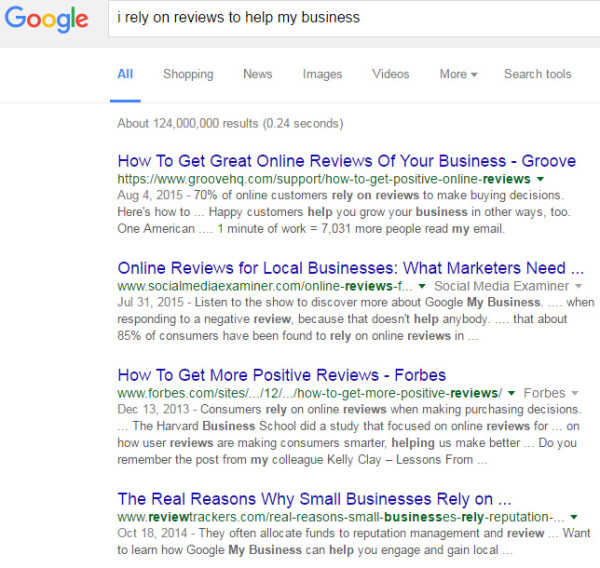Screen dimensions: 600x568
Task: Expand dropdown arrow beside forbes.com URL
Action: click(512, 393)
